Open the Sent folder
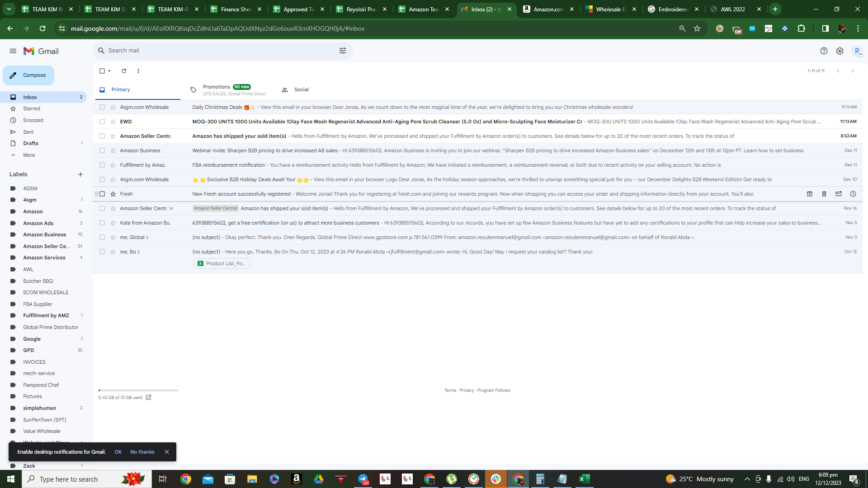Screen dimensions: 868x488 tap(28, 132)
